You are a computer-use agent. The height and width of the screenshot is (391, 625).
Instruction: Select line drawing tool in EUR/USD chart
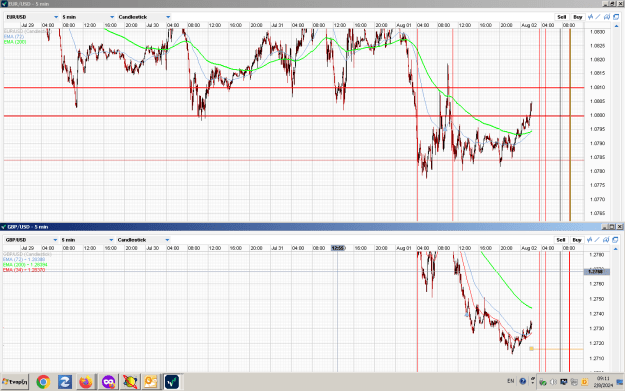(x=598, y=17)
